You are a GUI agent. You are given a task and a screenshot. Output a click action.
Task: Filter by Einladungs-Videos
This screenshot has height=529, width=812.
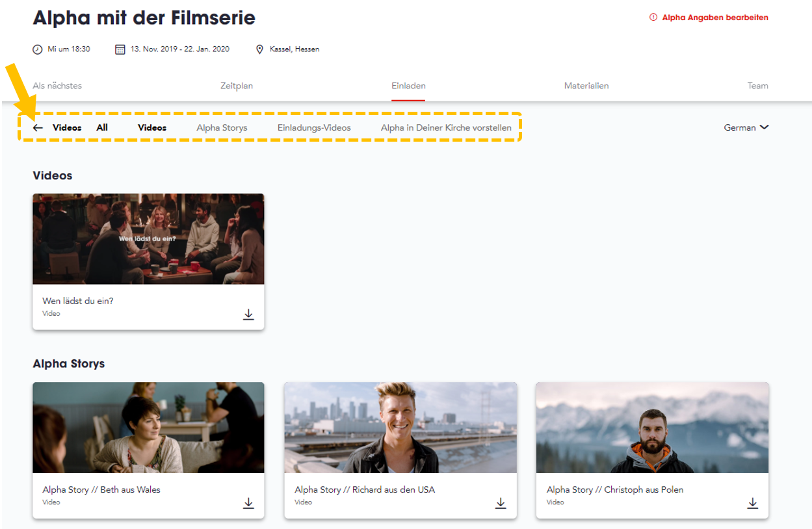[314, 128]
